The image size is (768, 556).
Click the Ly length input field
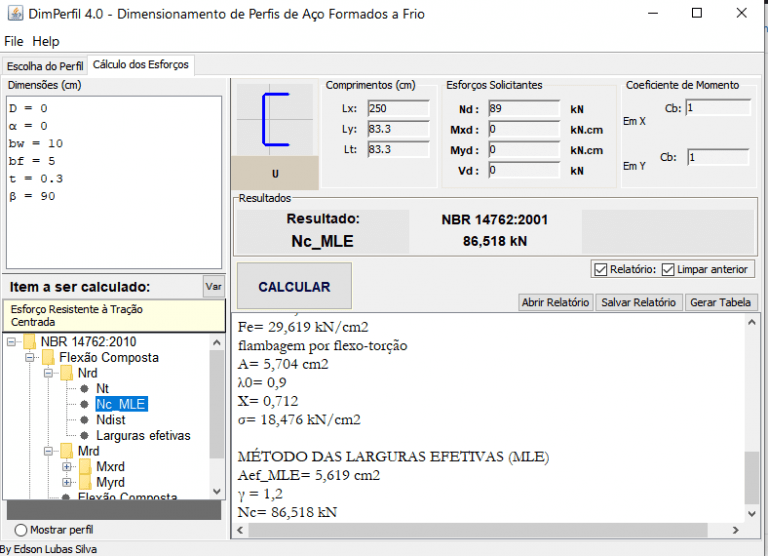(x=398, y=129)
